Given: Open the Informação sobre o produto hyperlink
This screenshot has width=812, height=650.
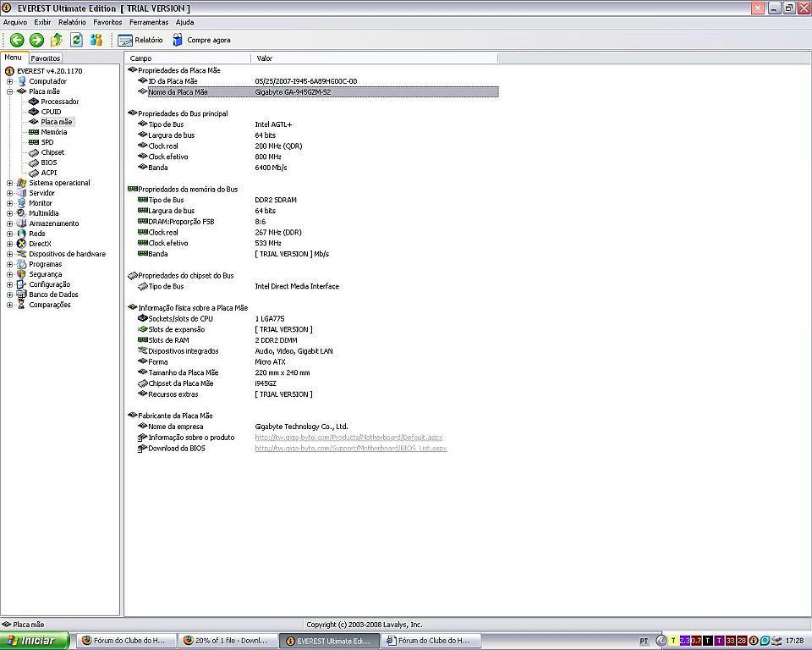Looking at the screenshot, I should (x=348, y=438).
